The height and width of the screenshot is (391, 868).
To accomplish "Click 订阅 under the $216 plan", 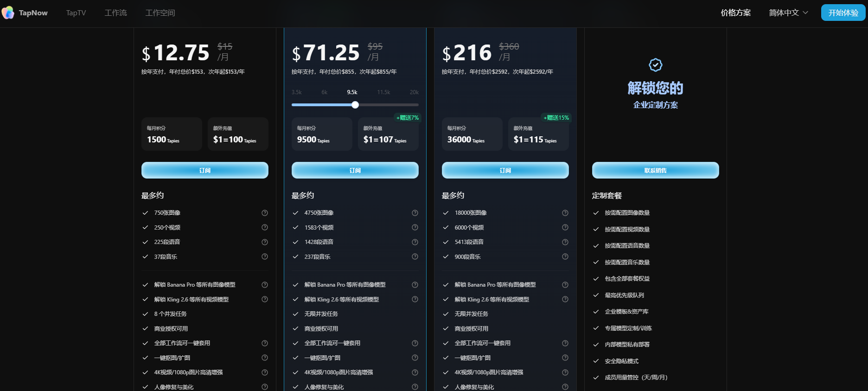I will tap(505, 170).
